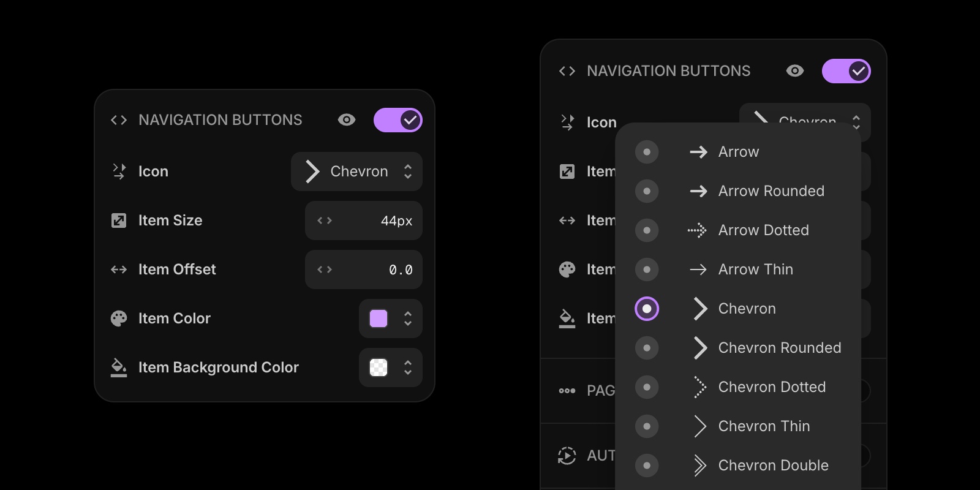Expand the Item Color dropdown arrows

(x=407, y=318)
